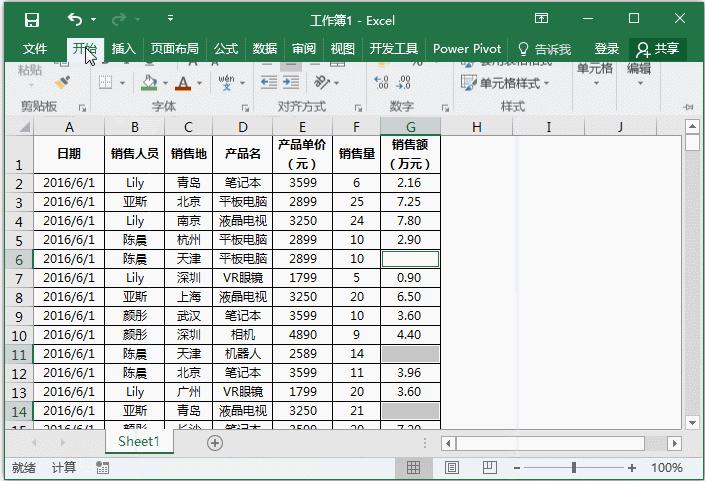The image size is (705, 481).
Task: Click the 登录 sign-in button
Action: [x=607, y=49]
